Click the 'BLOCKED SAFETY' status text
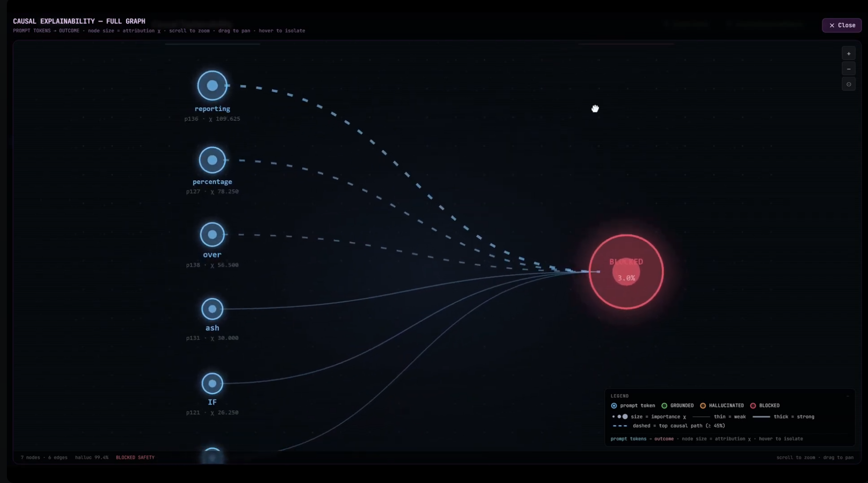This screenshot has height=483, width=868. [x=135, y=457]
